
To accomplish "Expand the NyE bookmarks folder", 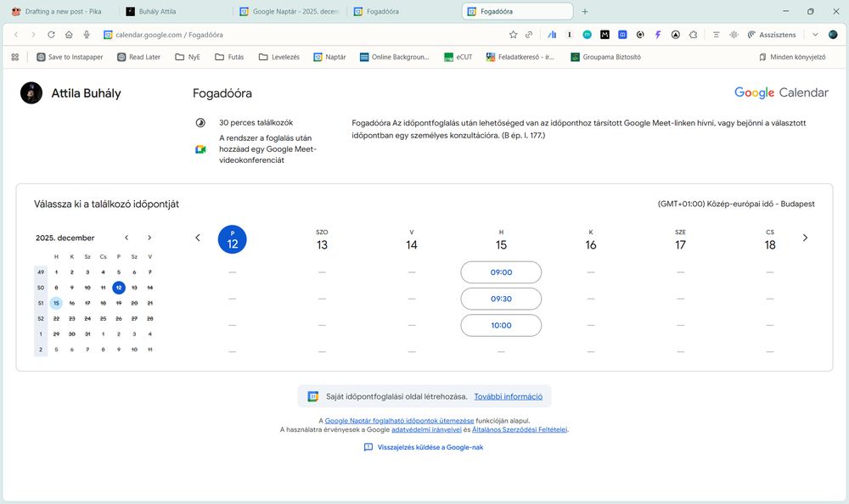I will [188, 57].
